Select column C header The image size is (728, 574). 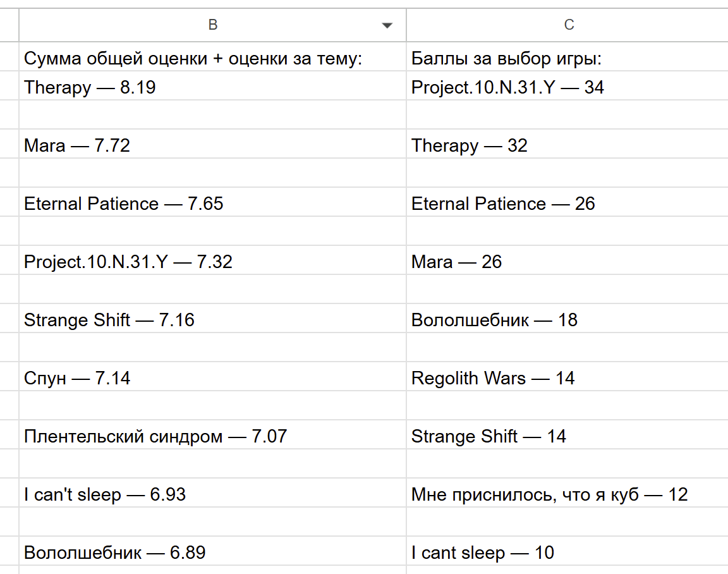[x=567, y=25]
